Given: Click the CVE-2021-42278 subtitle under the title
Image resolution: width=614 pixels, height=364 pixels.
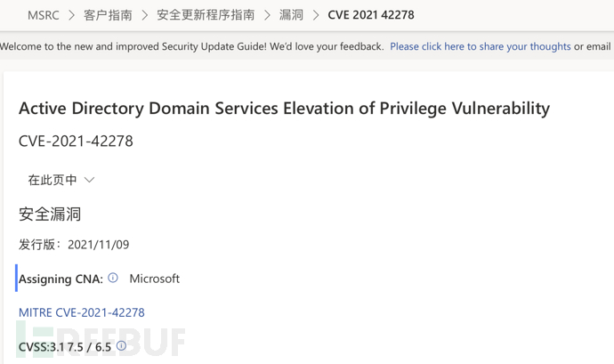Looking at the screenshot, I should coord(76,141).
